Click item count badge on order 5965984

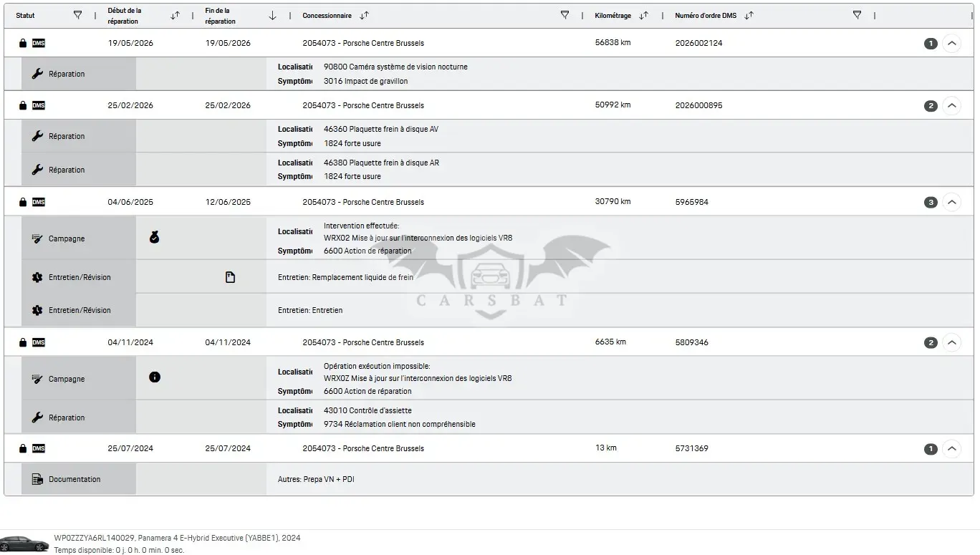tap(931, 203)
